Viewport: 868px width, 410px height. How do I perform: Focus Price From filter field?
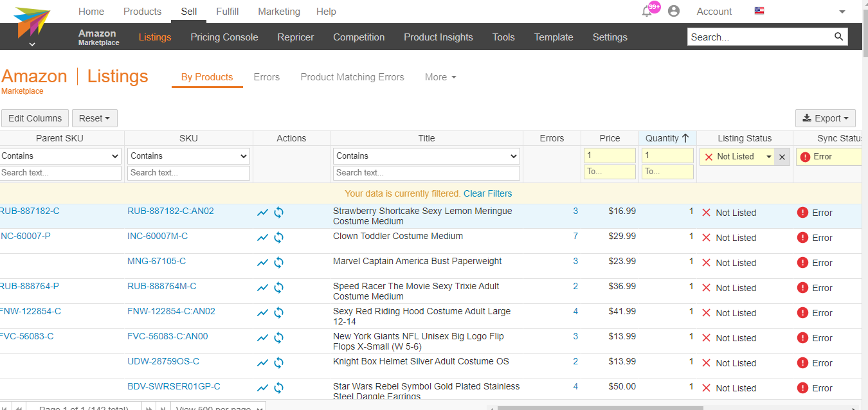tap(610, 156)
